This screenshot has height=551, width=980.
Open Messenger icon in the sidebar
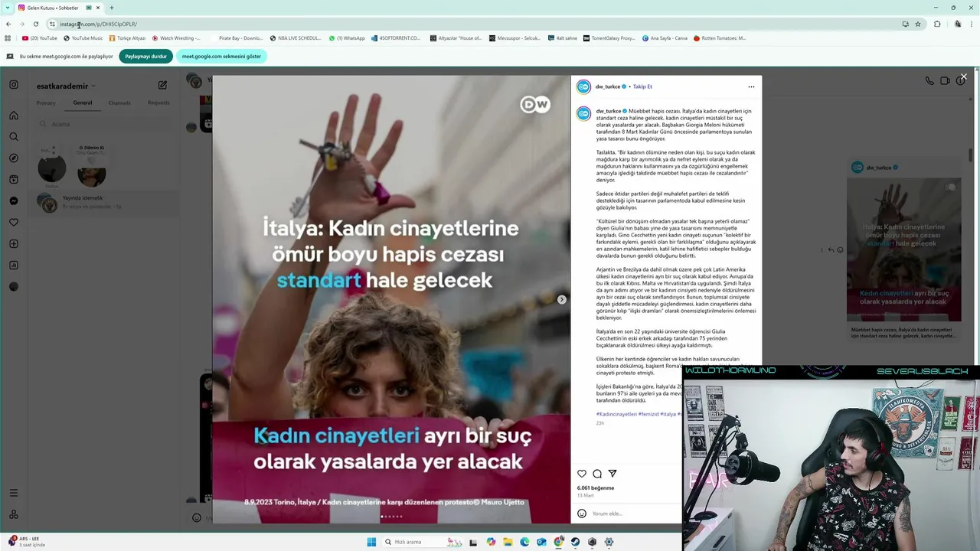coord(14,201)
